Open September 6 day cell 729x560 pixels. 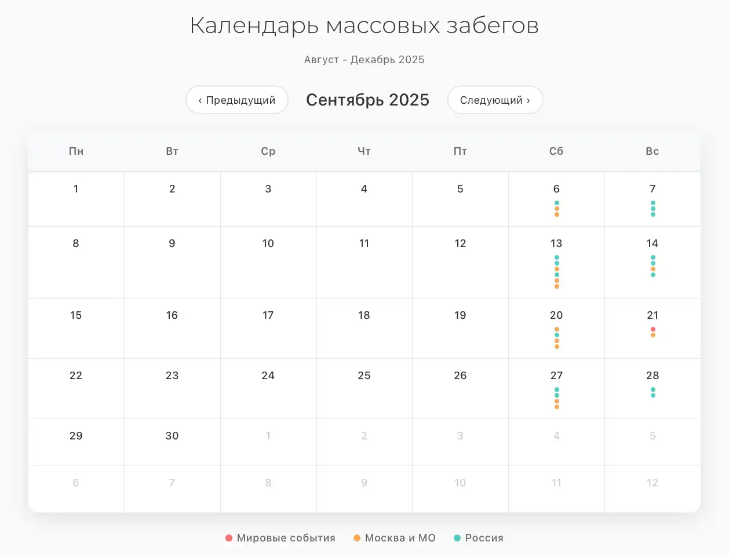point(556,199)
